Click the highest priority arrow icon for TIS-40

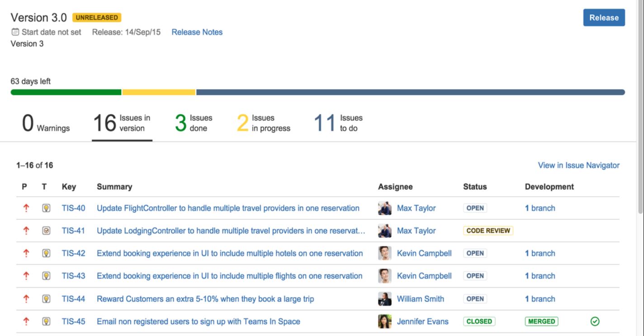click(25, 208)
